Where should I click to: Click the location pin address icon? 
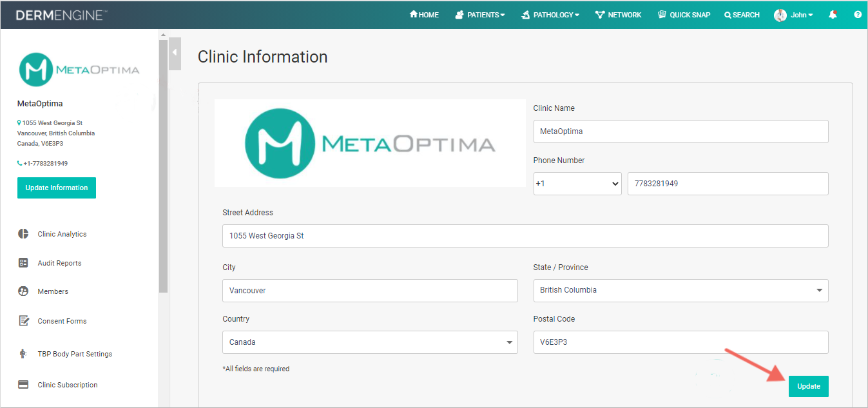click(x=19, y=122)
